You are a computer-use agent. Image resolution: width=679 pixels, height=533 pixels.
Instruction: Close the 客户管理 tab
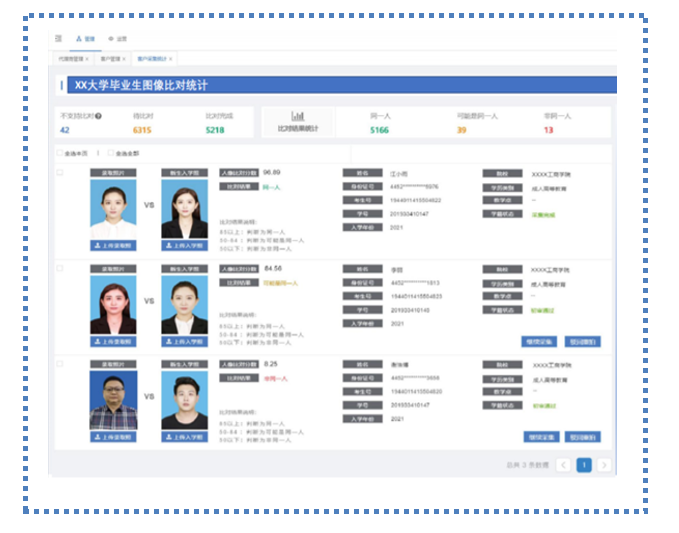126,59
